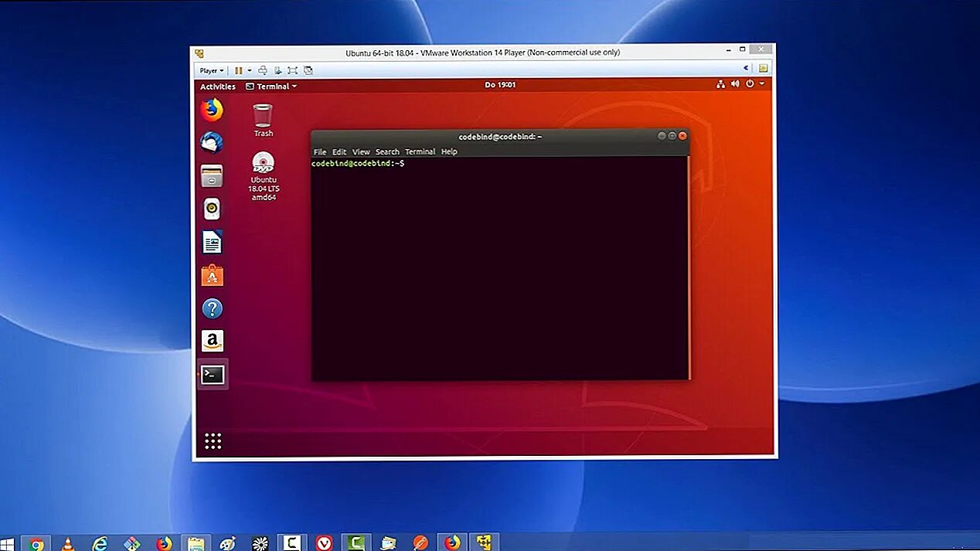Minimize the terminal window
Image resolution: width=980 pixels, height=551 pixels.
tap(662, 136)
